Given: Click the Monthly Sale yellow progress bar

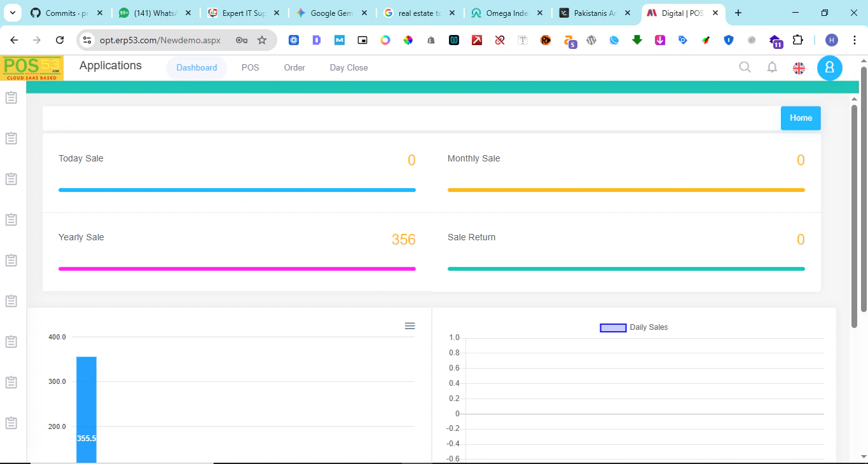Looking at the screenshot, I should [626, 190].
